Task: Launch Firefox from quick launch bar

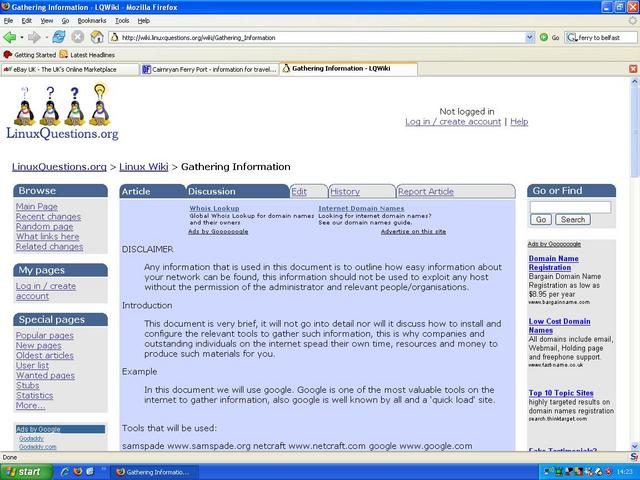Action: click(78, 472)
